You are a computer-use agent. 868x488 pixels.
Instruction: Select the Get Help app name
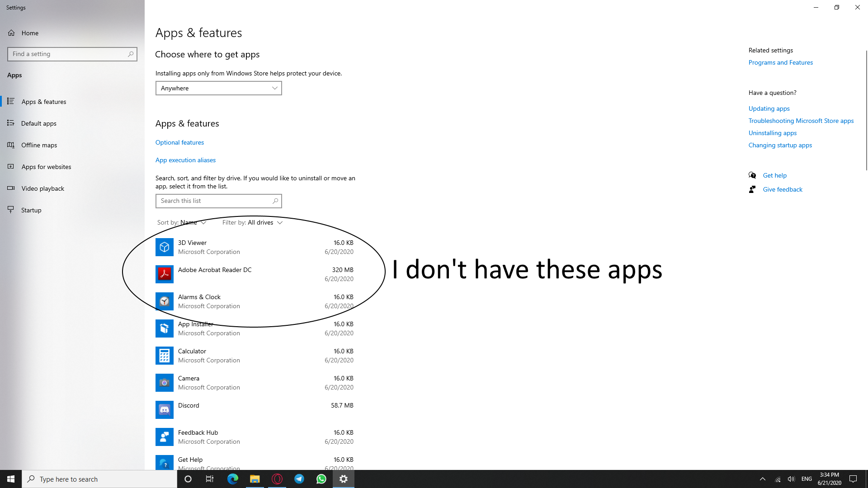coord(190,460)
